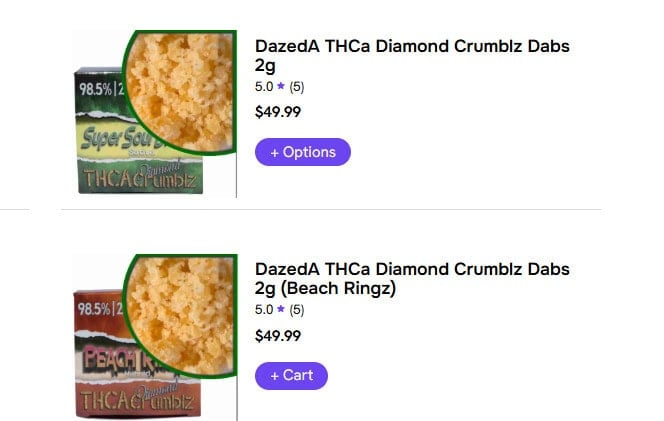664x421 pixels.
Task: Add Beach Ringz to cart with the Cart button
Action: point(291,375)
